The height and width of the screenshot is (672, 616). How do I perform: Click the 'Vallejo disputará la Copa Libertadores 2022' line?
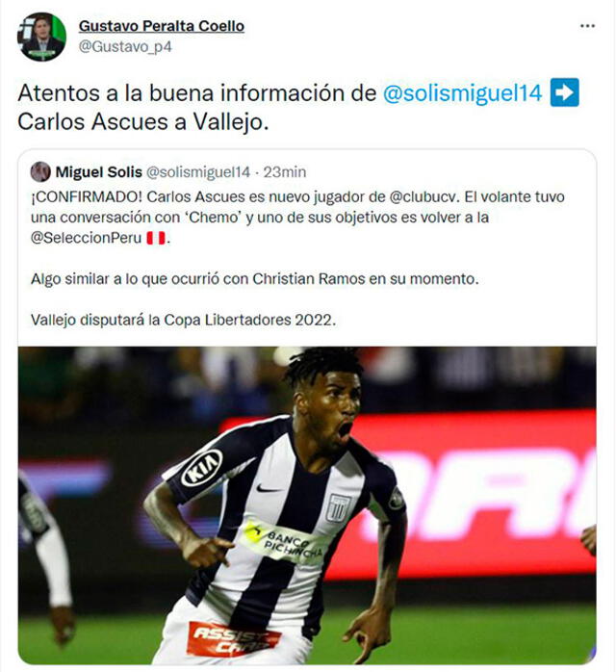[183, 321]
